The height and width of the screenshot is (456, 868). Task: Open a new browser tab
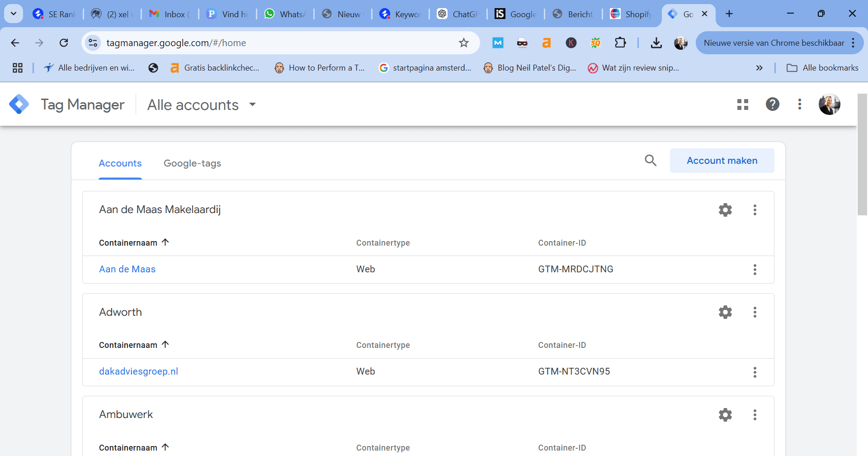pos(729,14)
